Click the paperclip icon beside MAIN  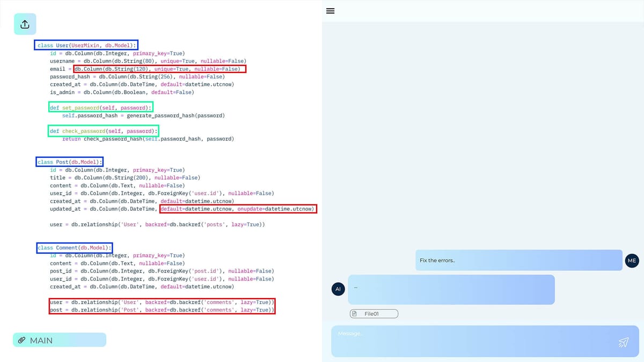22,340
